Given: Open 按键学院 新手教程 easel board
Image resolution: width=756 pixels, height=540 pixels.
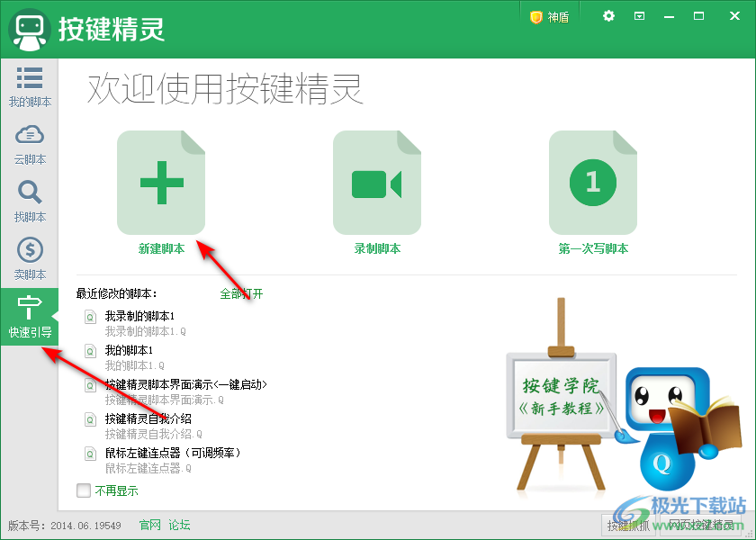Looking at the screenshot, I should (561, 395).
